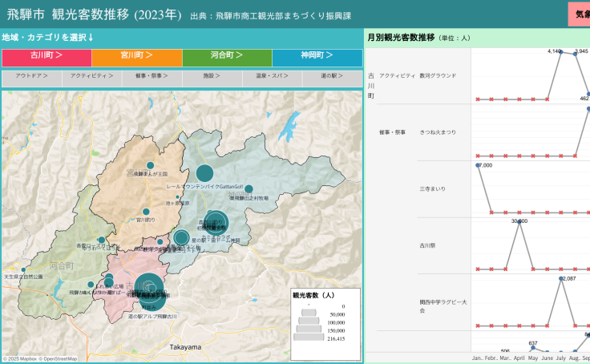
Task: Select the 宮川町 region button
Action: point(136,58)
